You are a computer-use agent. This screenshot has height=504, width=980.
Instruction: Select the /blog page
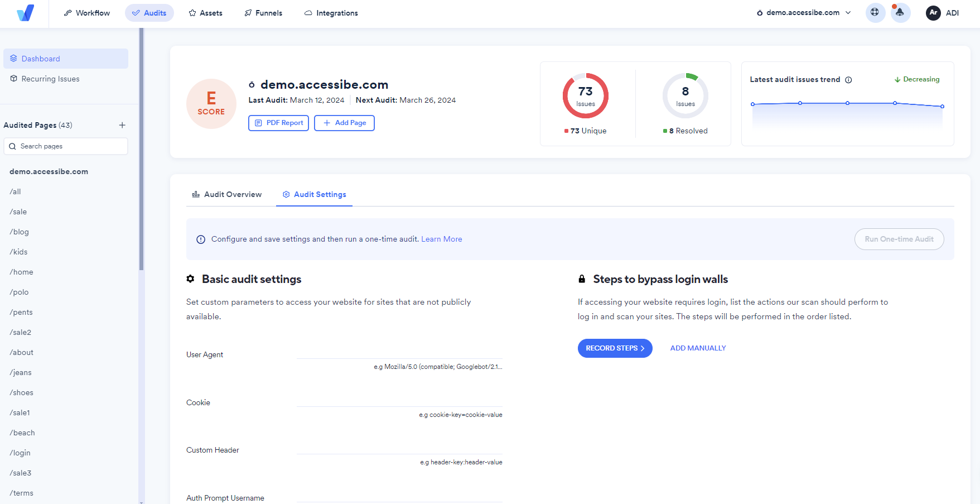coord(19,232)
